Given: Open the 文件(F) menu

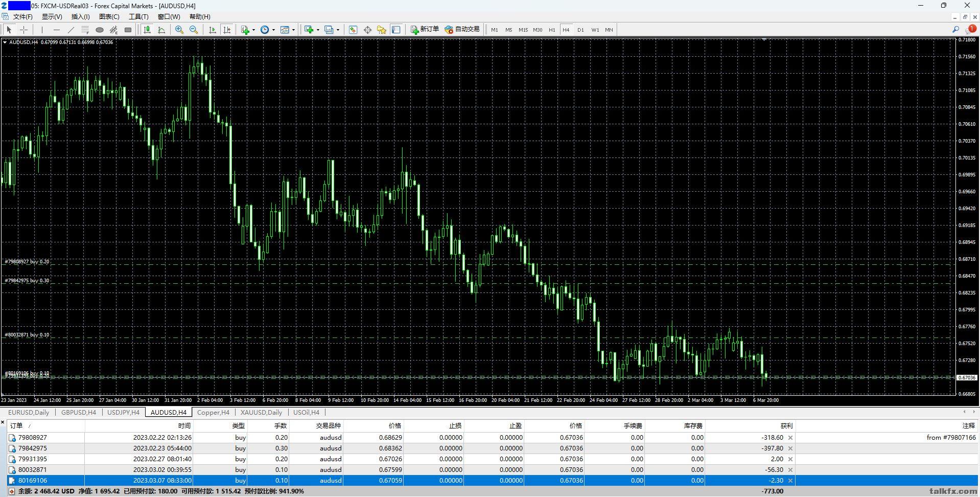Looking at the screenshot, I should [22, 17].
